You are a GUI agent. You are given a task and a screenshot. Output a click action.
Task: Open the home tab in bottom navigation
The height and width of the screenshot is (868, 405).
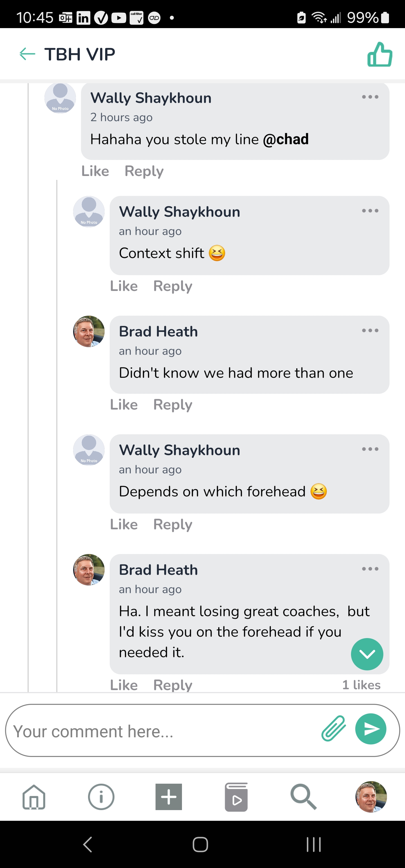(34, 797)
